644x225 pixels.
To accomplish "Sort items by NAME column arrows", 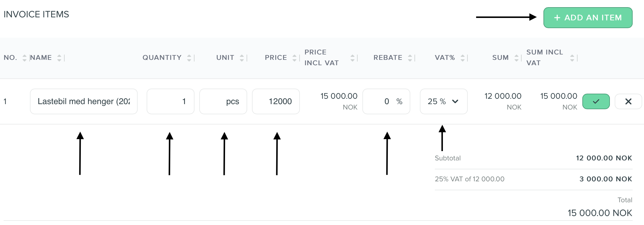I will pos(59,58).
